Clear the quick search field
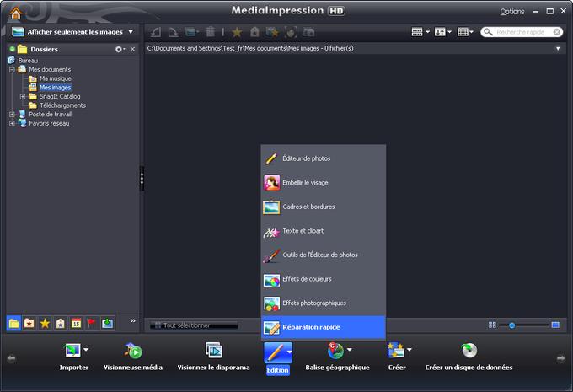This screenshot has height=392, width=573. pyautogui.click(x=556, y=32)
